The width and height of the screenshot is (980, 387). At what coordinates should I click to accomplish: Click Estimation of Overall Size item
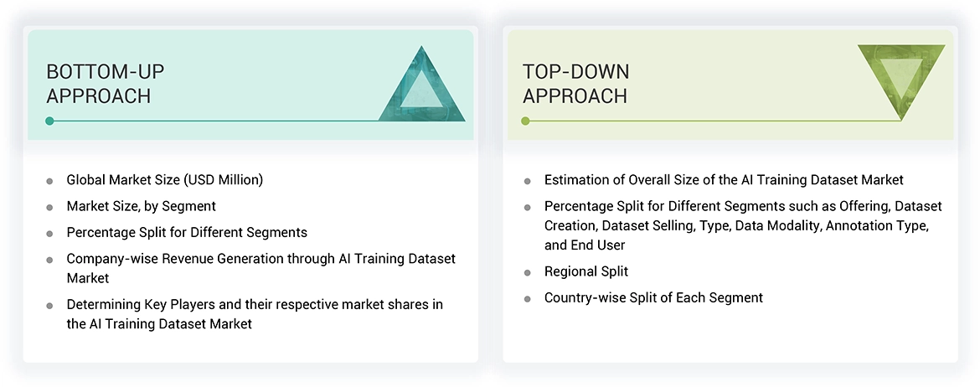[x=724, y=180]
